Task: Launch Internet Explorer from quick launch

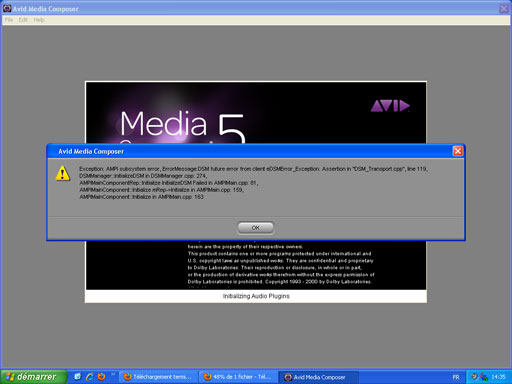Action: (x=90, y=377)
